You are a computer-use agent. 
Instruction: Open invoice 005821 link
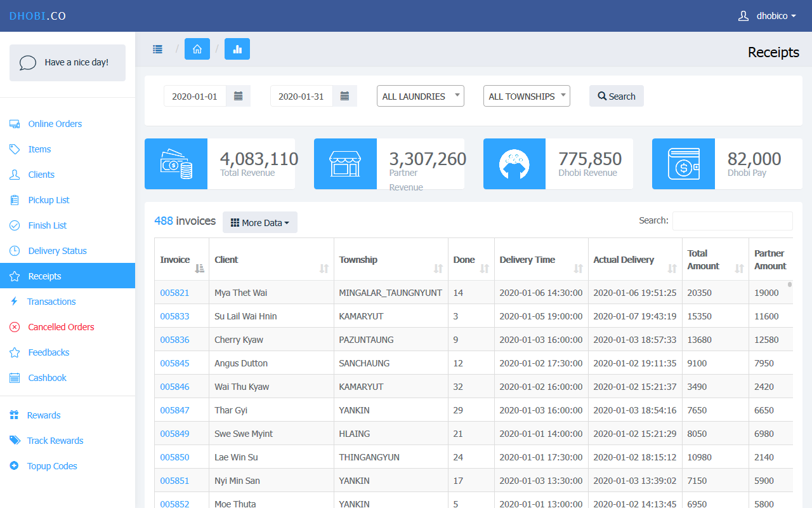tap(174, 293)
